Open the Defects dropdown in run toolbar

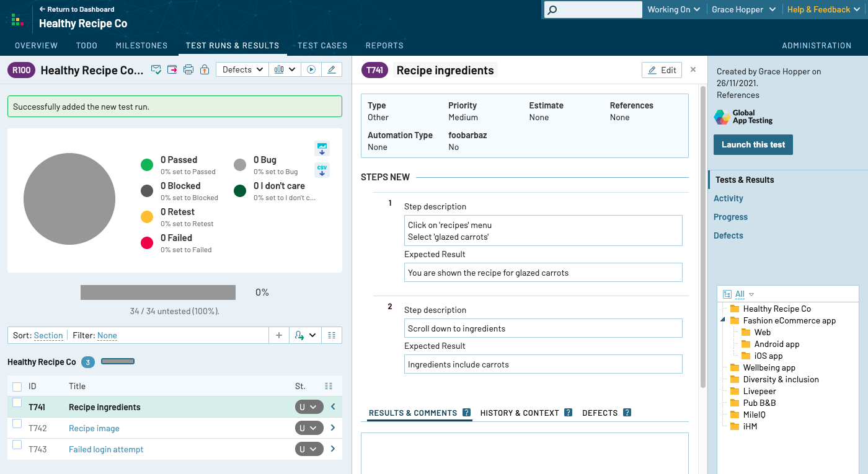click(x=242, y=69)
